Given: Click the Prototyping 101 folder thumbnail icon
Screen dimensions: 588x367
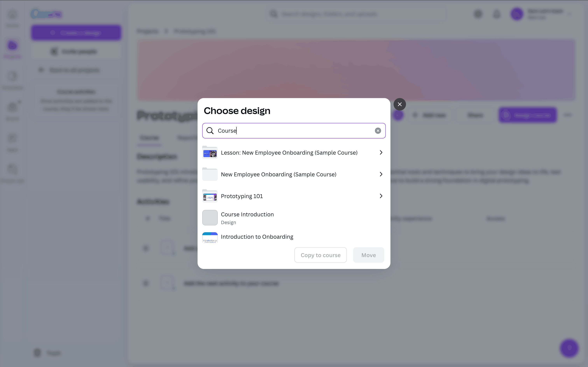Looking at the screenshot, I should pyautogui.click(x=210, y=196).
